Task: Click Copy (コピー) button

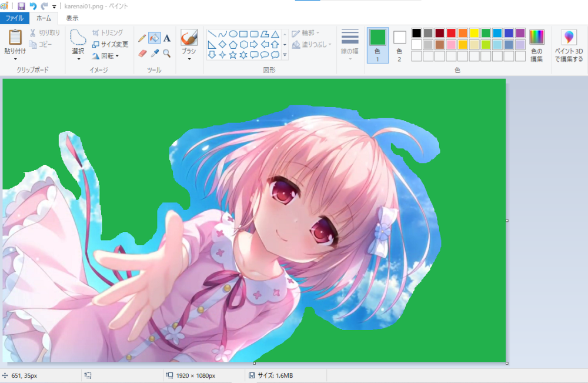Action: (41, 45)
